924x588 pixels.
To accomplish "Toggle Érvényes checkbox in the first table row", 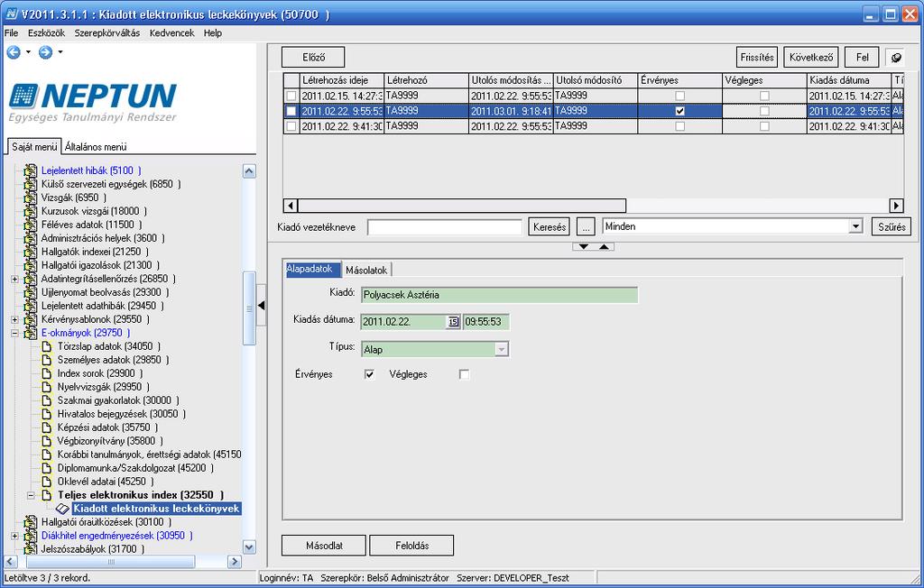I will click(680, 96).
